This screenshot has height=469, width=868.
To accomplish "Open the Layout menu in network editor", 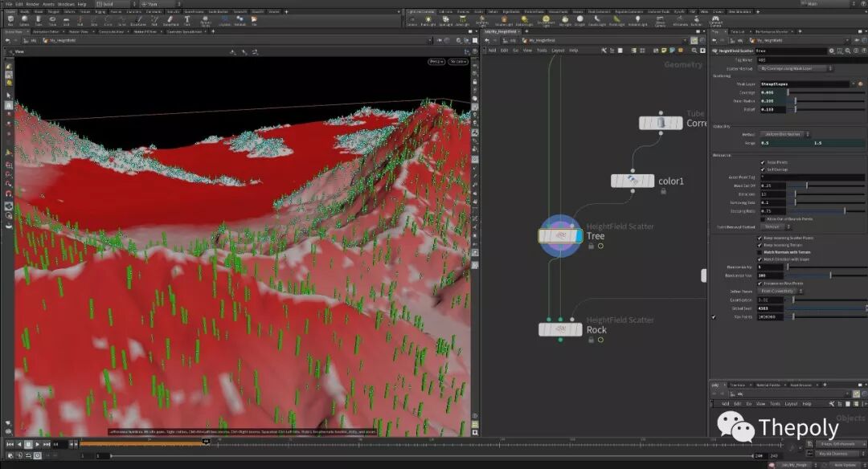I will pyautogui.click(x=558, y=51).
